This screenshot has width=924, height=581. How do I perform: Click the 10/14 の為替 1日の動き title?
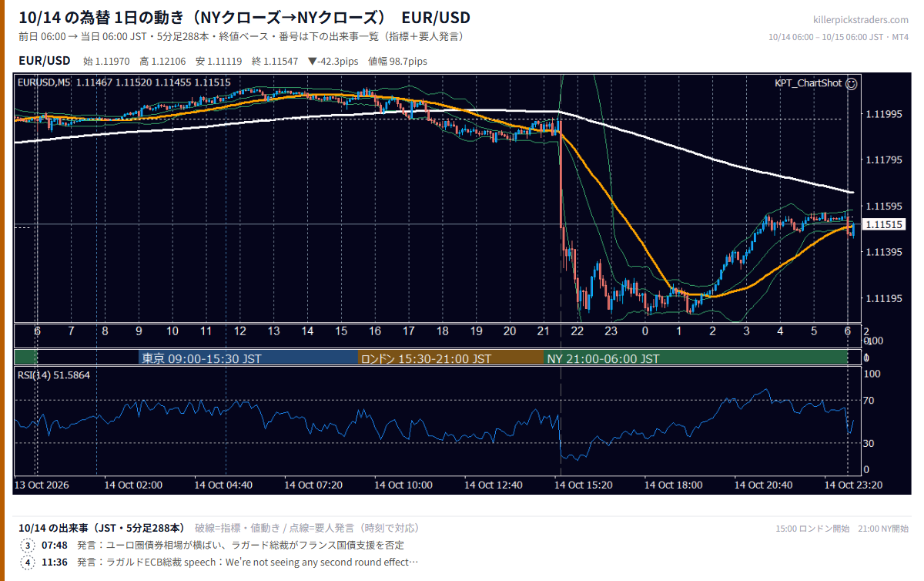pos(244,18)
